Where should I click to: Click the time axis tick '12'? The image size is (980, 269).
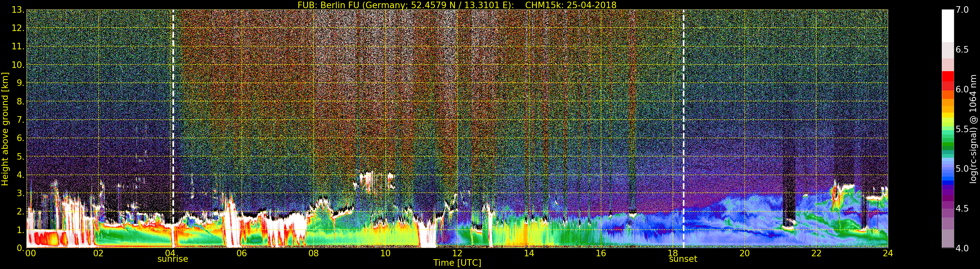pyautogui.click(x=457, y=253)
